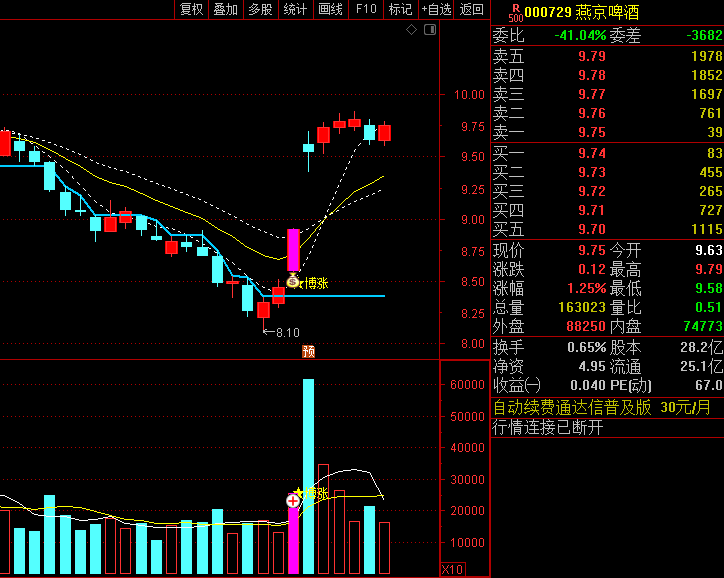Click the red plus circle on volume chart
Image resolution: width=724 pixels, height=578 pixels.
(x=293, y=500)
